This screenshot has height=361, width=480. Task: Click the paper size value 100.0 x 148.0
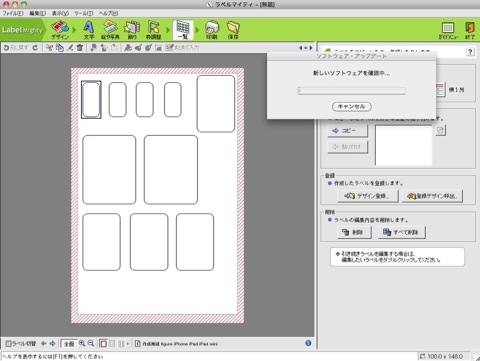click(445, 356)
